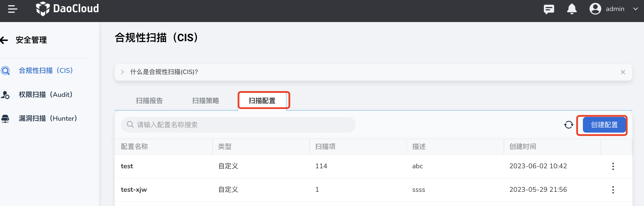
Task: Click the 创建配置 button
Action: 604,125
